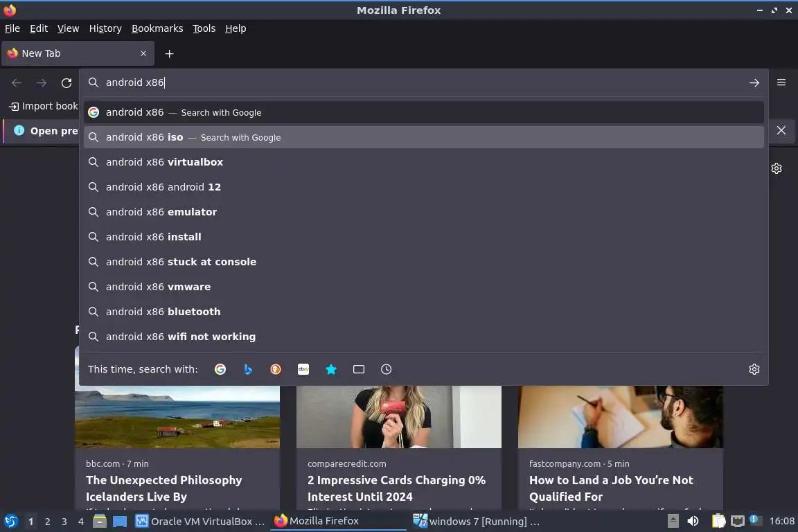Click the woman holding card thumbnail
Screen dimensions: 798x532
(398, 417)
